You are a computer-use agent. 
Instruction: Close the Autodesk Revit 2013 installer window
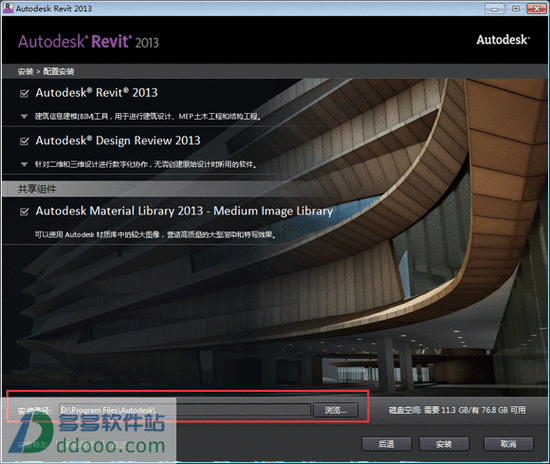[x=537, y=8]
